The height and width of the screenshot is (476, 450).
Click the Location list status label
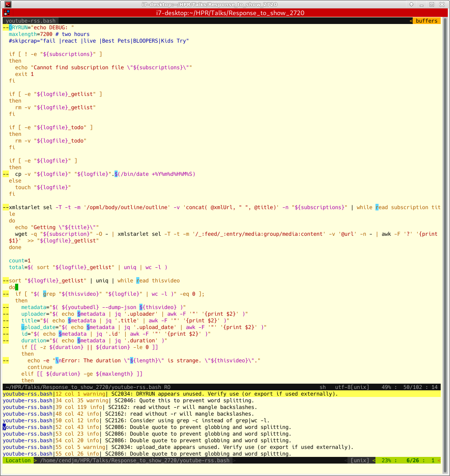click(x=18, y=460)
